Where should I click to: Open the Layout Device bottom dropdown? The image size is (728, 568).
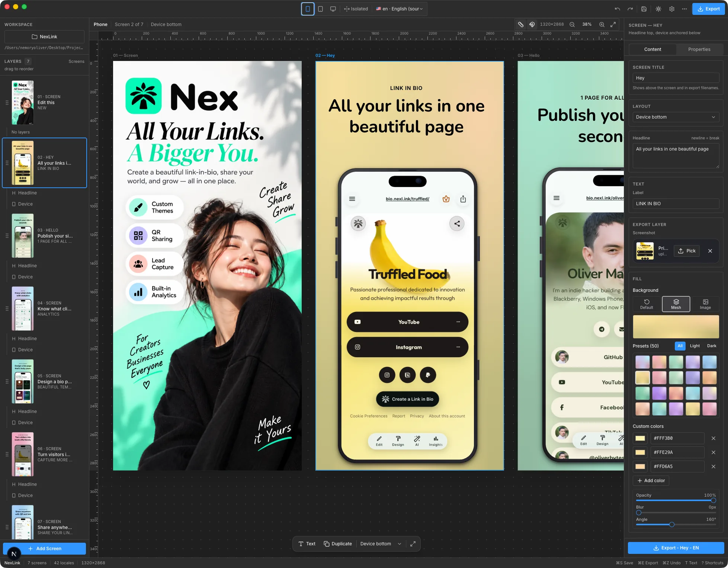coord(676,117)
